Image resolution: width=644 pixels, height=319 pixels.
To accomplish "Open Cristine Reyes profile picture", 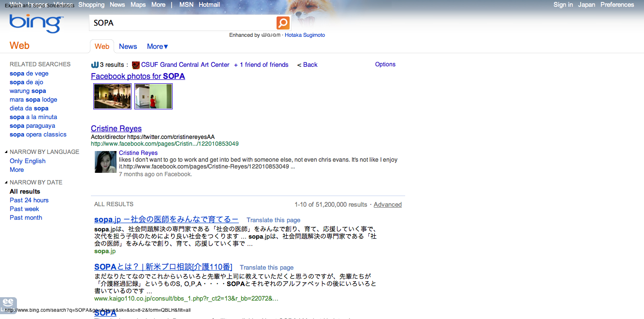I will tap(105, 162).
